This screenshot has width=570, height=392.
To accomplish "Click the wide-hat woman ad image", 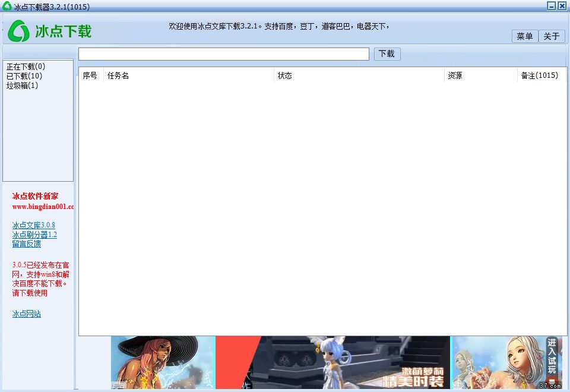I will [x=163, y=362].
